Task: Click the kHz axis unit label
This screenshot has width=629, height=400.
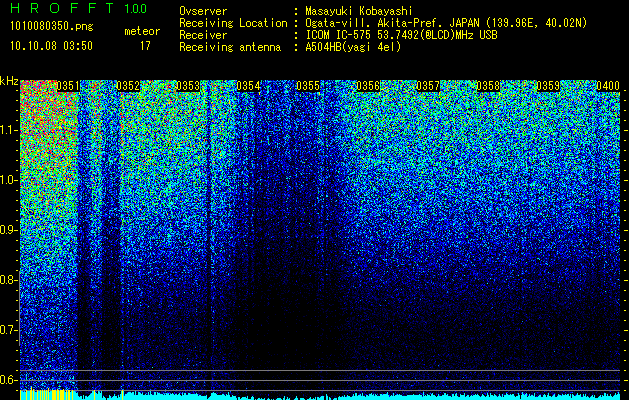Action: [x=9, y=81]
